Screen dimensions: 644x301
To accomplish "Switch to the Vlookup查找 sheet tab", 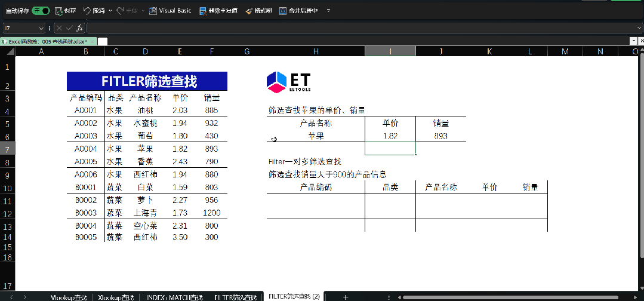I will (x=69, y=297).
